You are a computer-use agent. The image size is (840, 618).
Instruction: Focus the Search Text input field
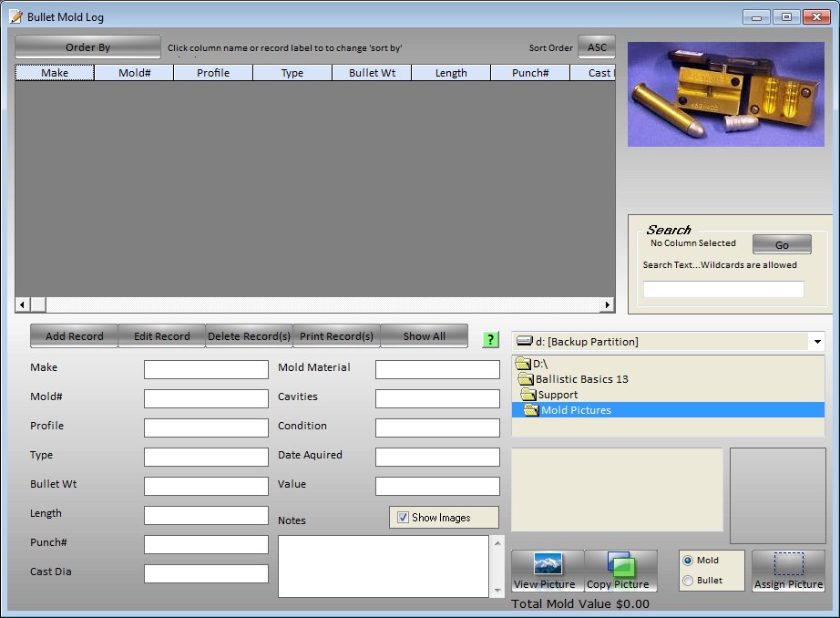(723, 289)
